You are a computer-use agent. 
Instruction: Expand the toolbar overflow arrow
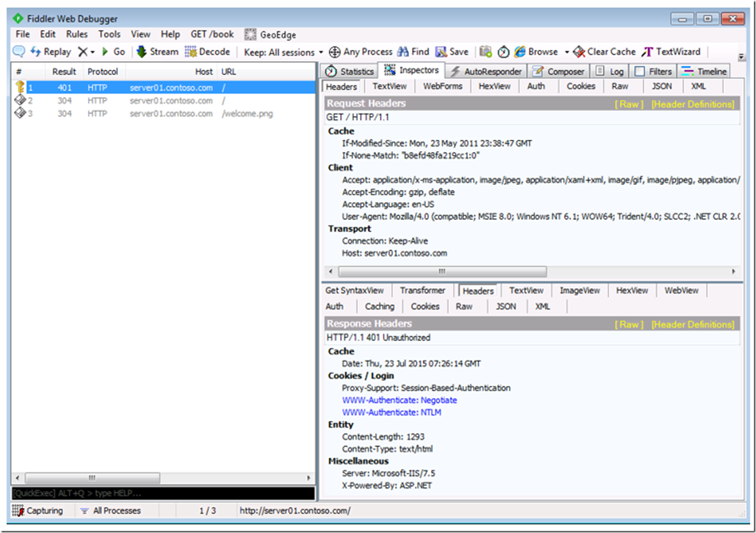[x=741, y=57]
